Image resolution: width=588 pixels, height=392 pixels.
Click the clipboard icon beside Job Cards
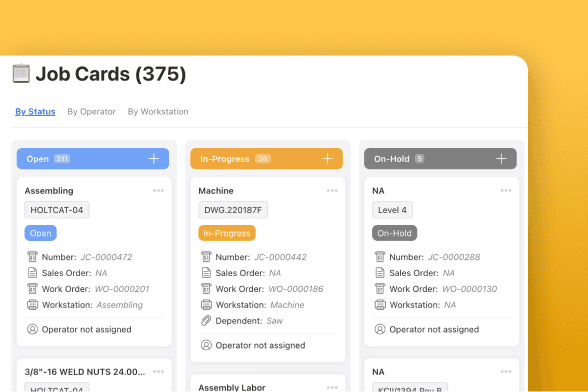point(21,73)
